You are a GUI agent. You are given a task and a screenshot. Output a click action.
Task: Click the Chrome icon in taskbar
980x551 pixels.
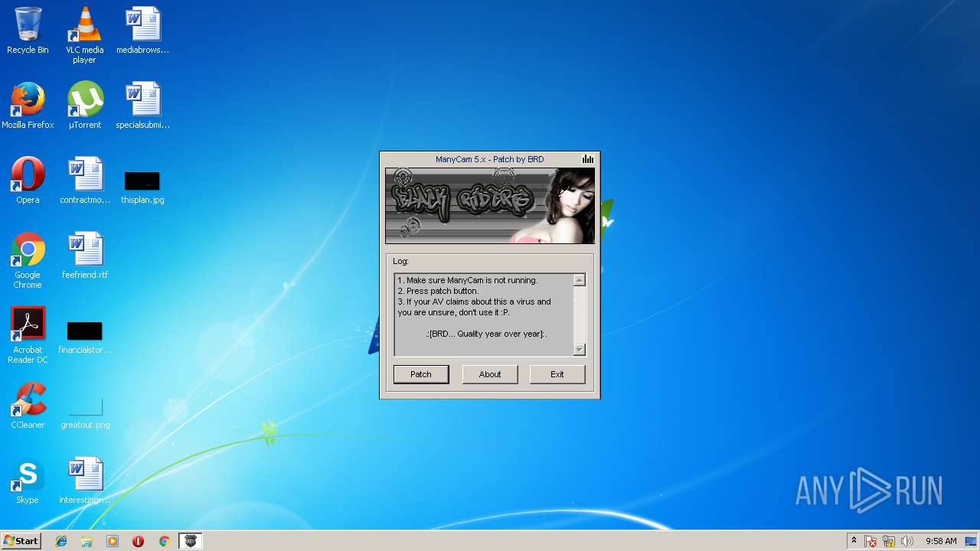[x=164, y=541]
